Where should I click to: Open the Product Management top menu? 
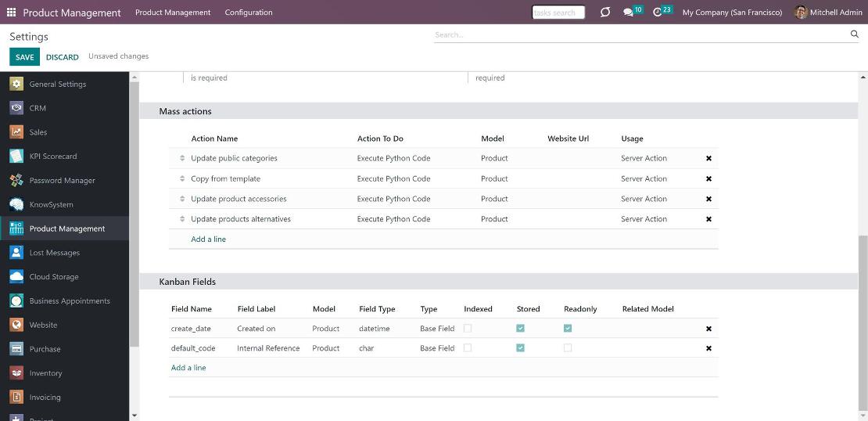[173, 13]
